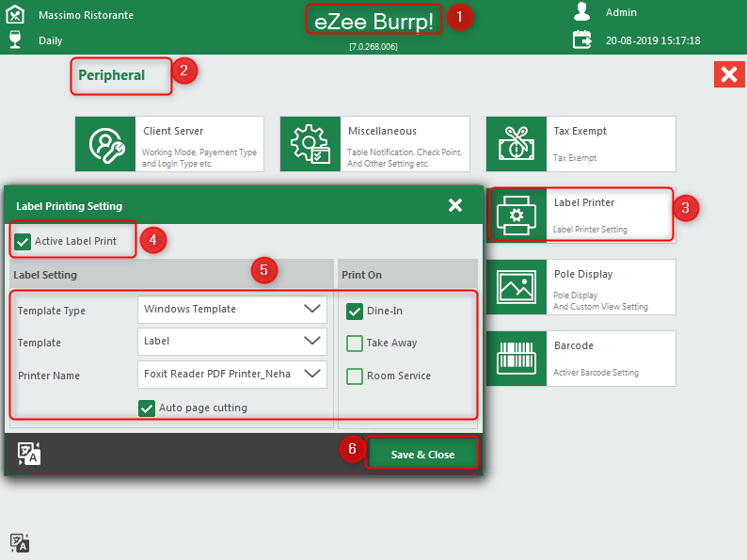This screenshot has width=747, height=560.
Task: Click the Barcode icon
Action: 517,359
